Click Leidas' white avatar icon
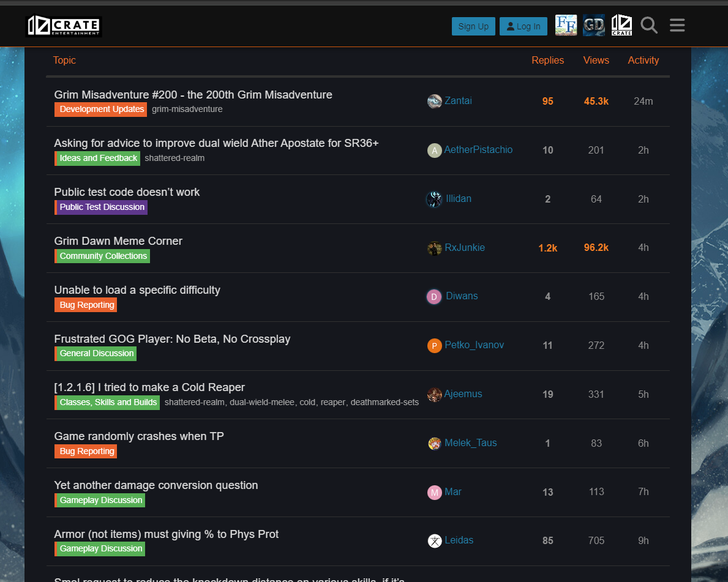This screenshot has width=728, height=582. tap(435, 541)
